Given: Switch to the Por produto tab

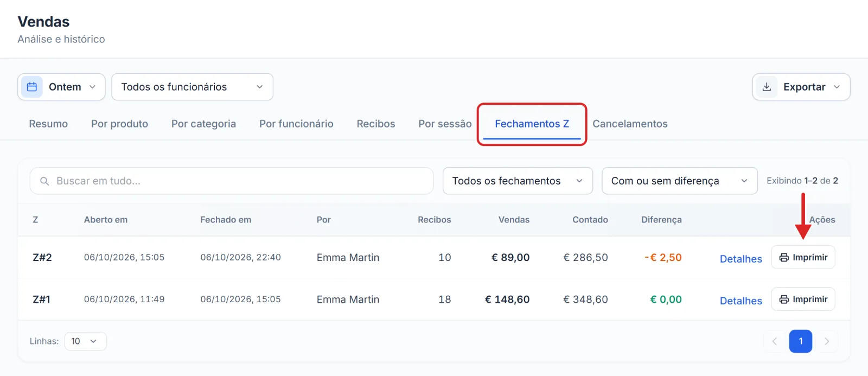Looking at the screenshot, I should tap(119, 124).
